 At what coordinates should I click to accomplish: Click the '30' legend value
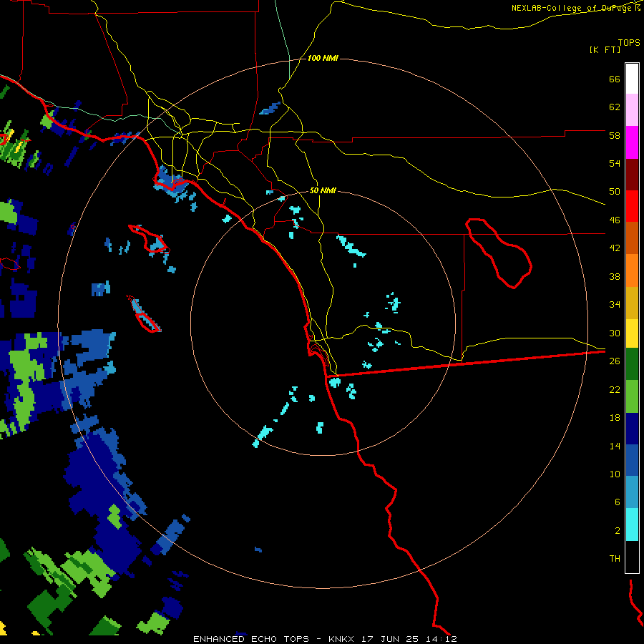coord(615,333)
